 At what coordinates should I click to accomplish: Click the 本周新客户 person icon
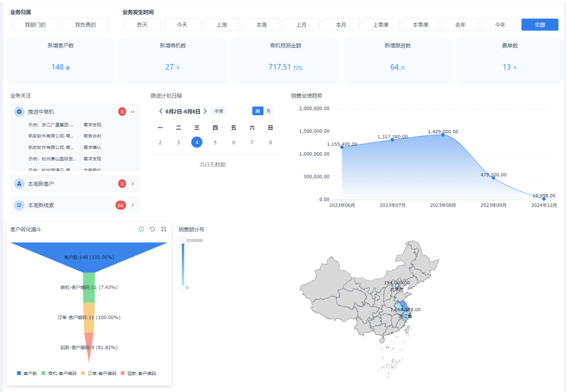click(x=19, y=183)
